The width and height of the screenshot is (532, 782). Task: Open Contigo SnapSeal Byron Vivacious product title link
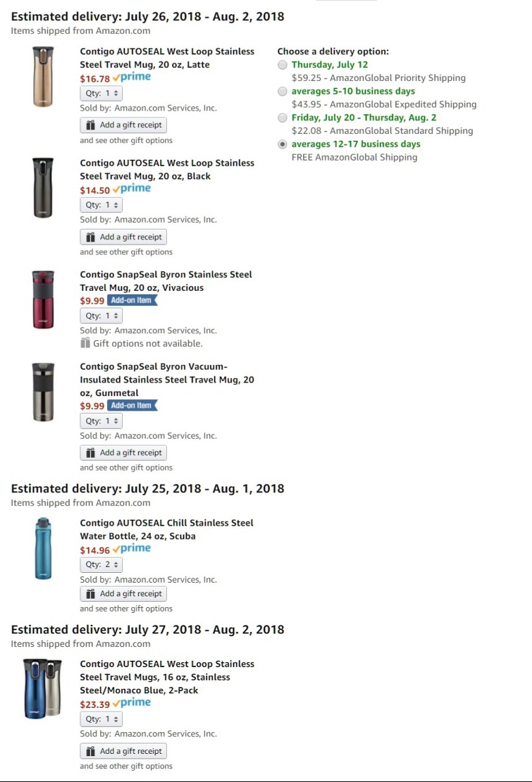point(166,281)
